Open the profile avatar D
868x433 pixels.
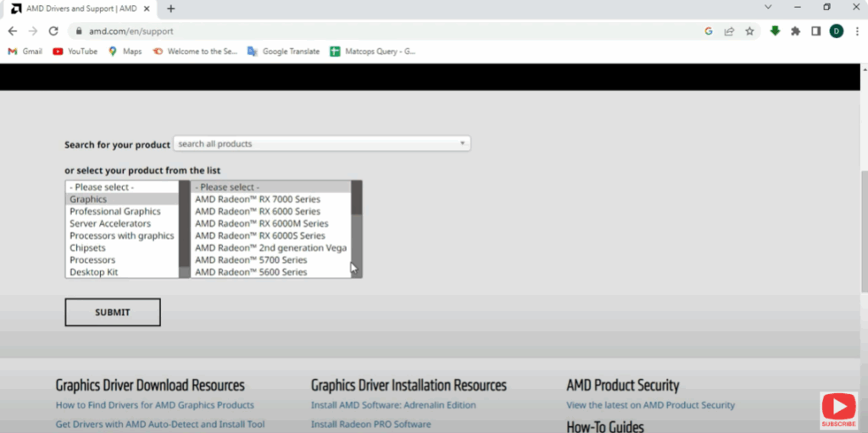pyautogui.click(x=836, y=31)
